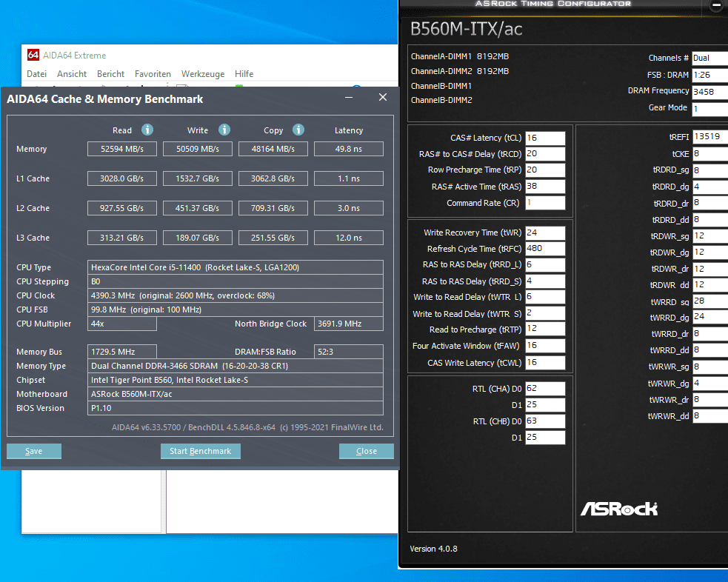Click the North Bridge Clock value 3691.9 MHz
This screenshot has width=728, height=582.
(349, 324)
